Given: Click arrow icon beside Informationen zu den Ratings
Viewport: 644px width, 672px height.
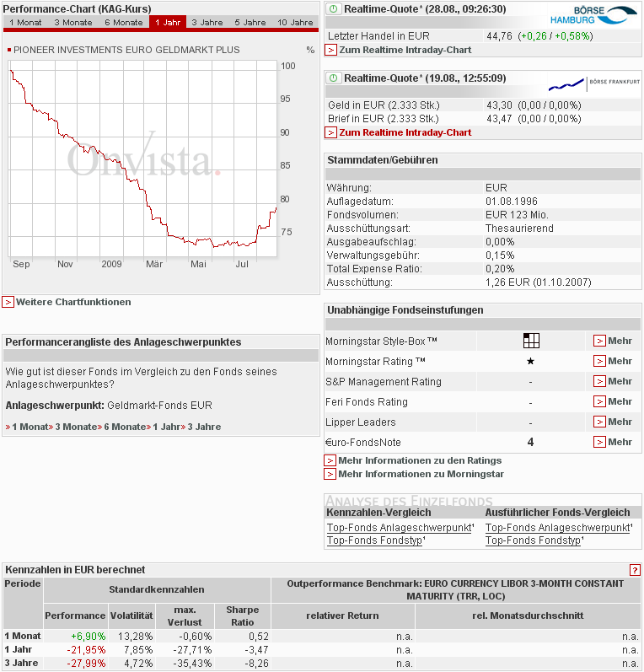Looking at the screenshot, I should [330, 460].
